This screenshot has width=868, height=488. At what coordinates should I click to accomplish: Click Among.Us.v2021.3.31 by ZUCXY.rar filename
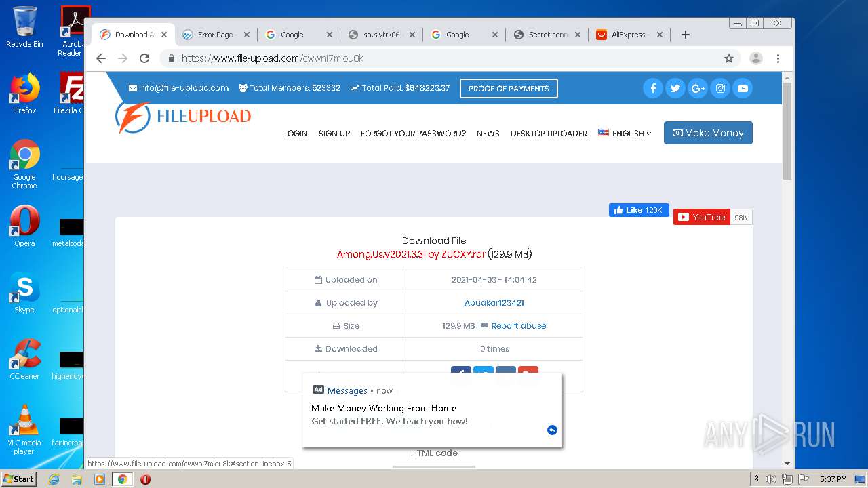[411, 254]
